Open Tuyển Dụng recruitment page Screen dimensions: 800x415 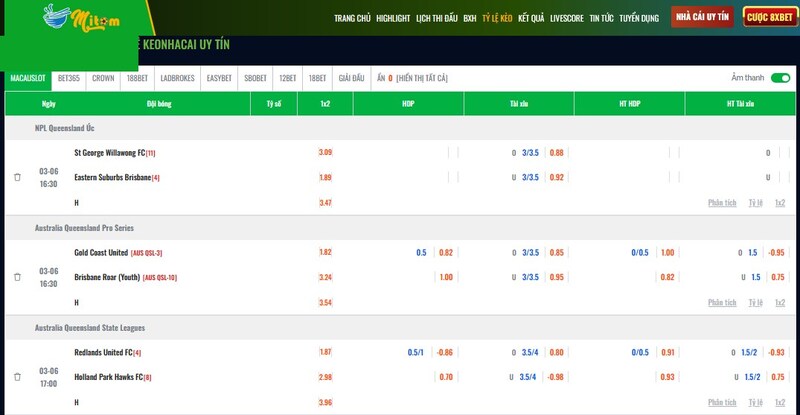click(639, 18)
